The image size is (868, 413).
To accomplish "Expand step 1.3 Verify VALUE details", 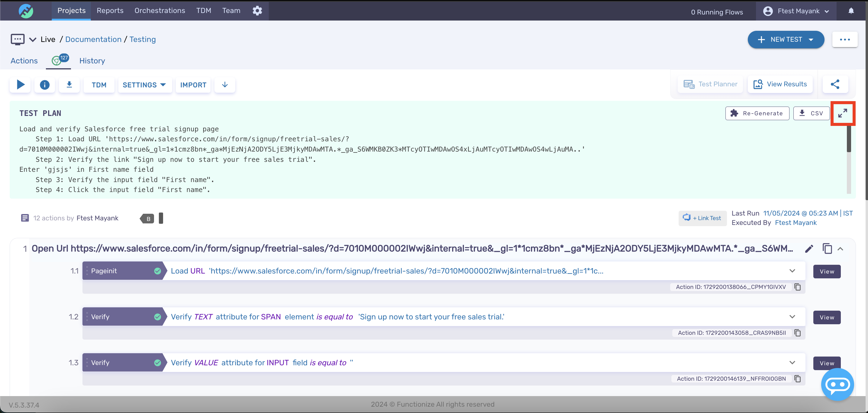I will click(x=792, y=363).
